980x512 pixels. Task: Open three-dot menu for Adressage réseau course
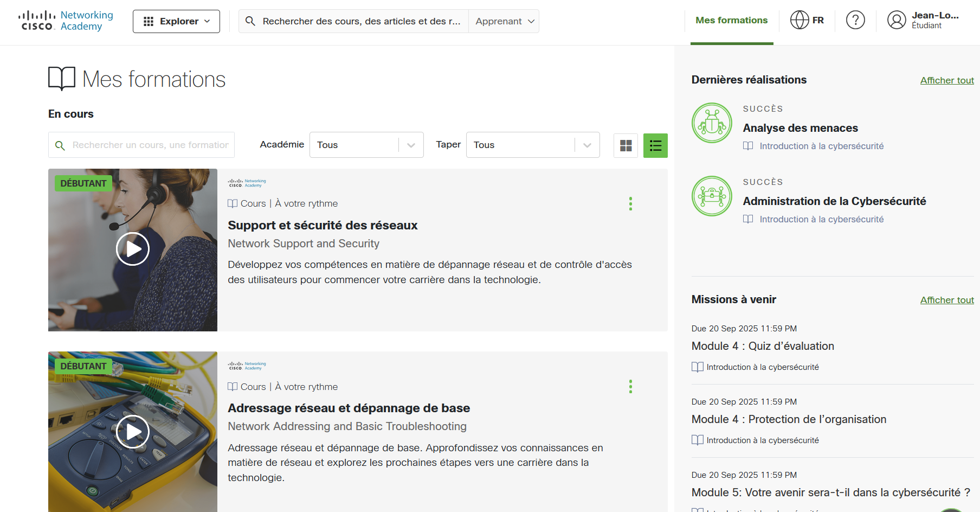point(630,387)
